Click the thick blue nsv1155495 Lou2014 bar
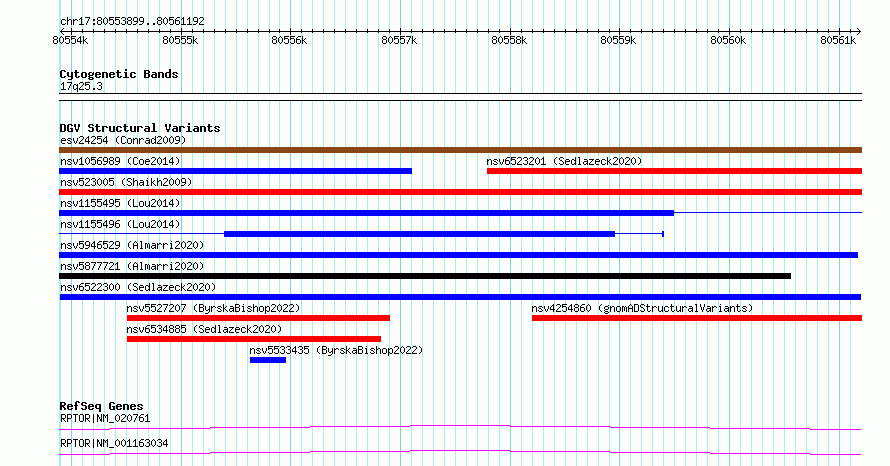Image resolution: width=890 pixels, height=466 pixels. click(367, 213)
